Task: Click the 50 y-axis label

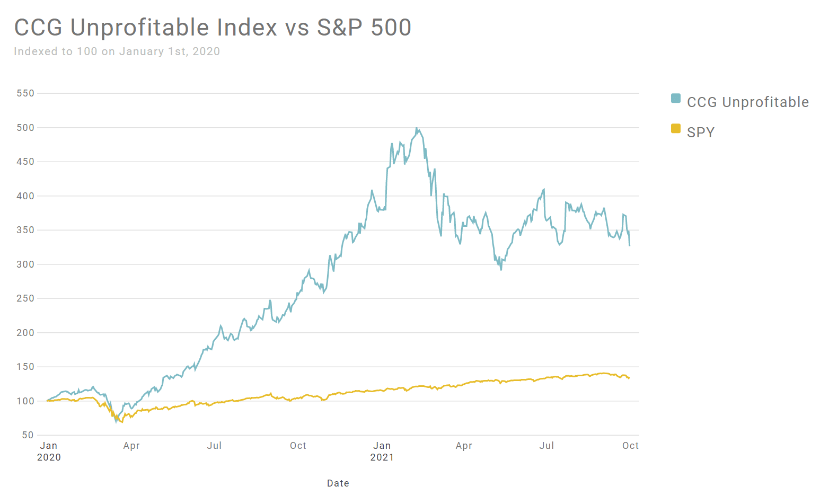Action: pos(28,435)
